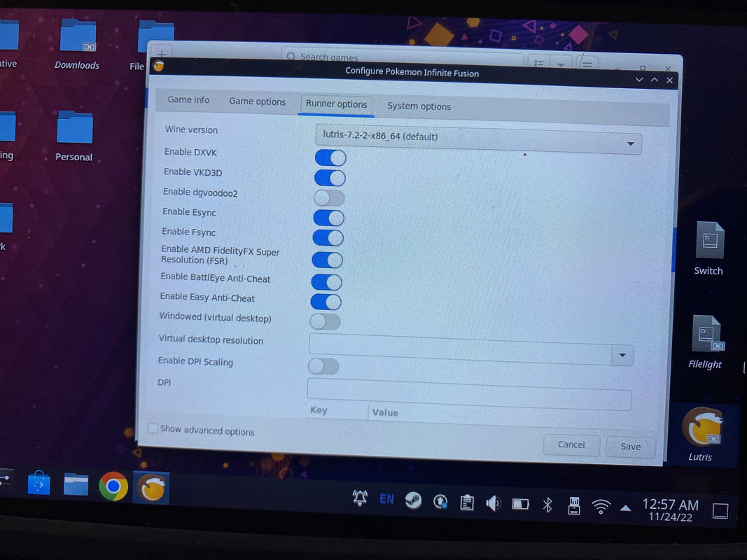Open the Switch desktop shortcut

tap(709, 248)
